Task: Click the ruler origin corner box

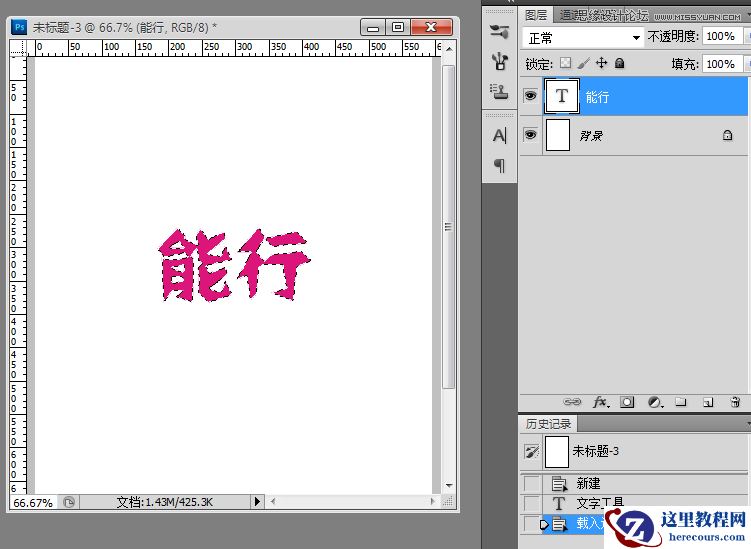Action: click(x=18, y=47)
